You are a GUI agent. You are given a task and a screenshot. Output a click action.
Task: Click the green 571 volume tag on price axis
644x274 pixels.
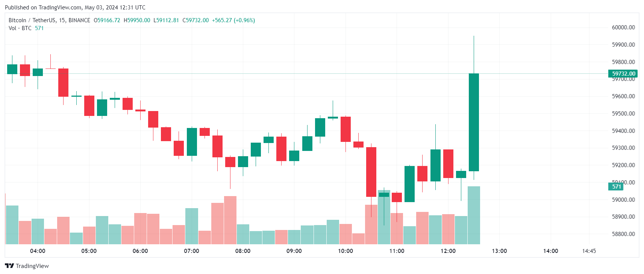(616, 186)
